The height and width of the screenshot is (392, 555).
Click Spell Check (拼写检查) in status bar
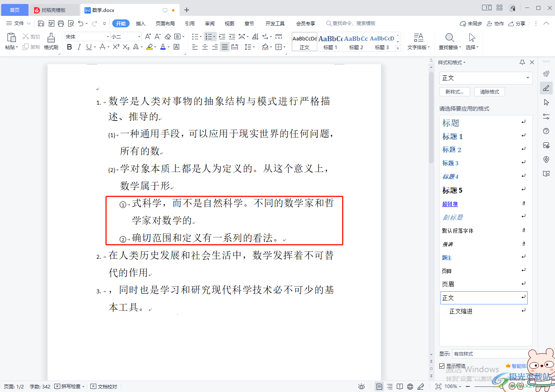click(69, 386)
